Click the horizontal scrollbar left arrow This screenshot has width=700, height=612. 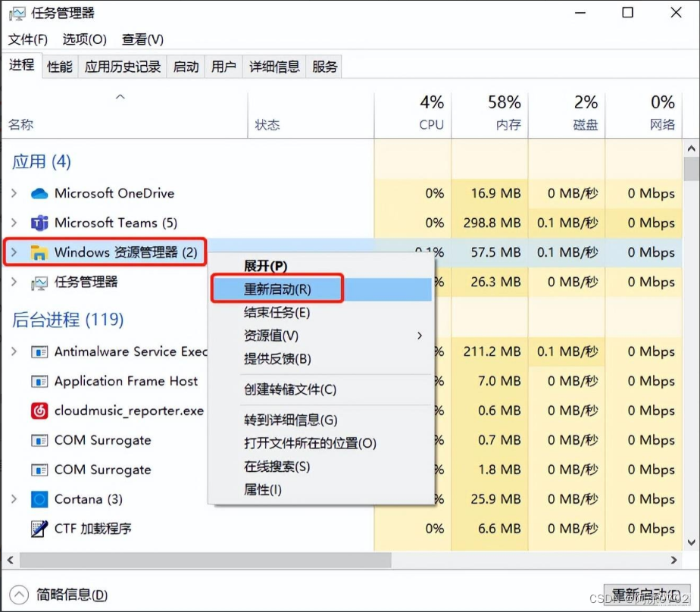10,560
